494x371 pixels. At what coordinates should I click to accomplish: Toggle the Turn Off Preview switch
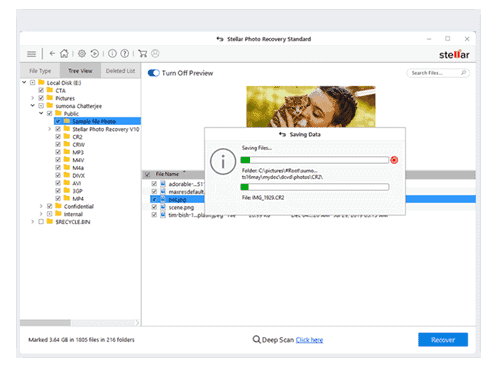(153, 73)
